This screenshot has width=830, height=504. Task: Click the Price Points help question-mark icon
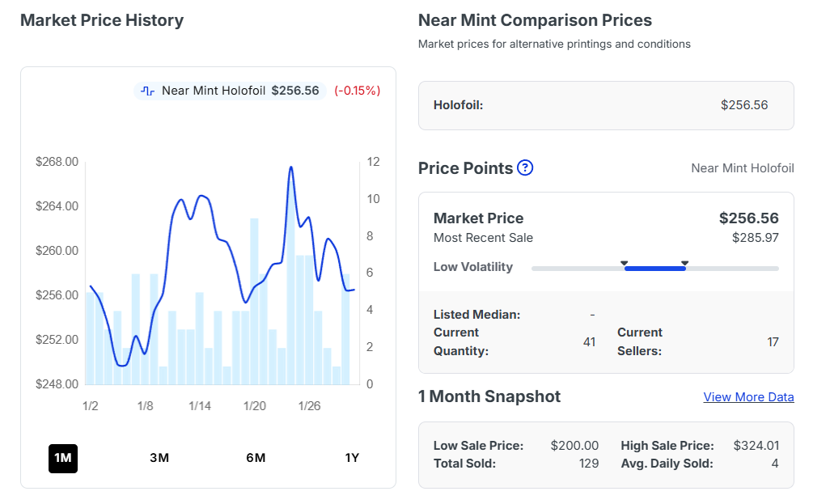point(525,167)
